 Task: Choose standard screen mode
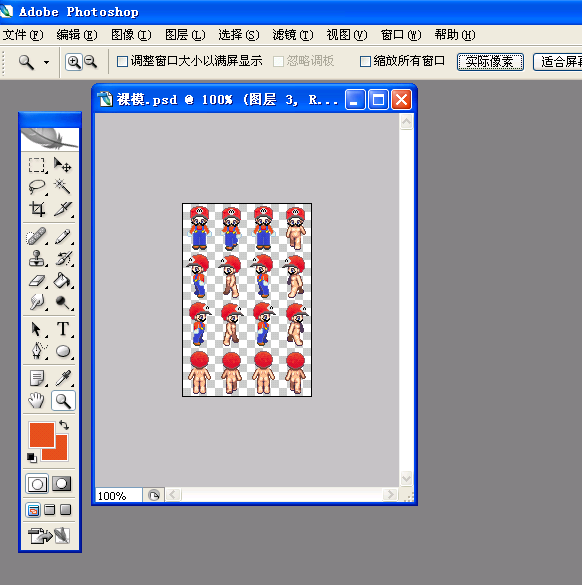pos(33,510)
